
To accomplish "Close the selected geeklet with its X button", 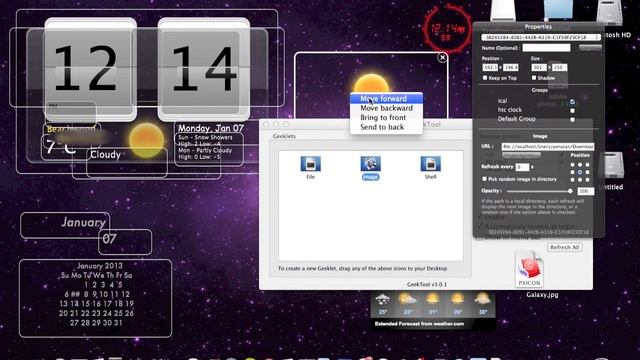I will (x=442, y=58).
